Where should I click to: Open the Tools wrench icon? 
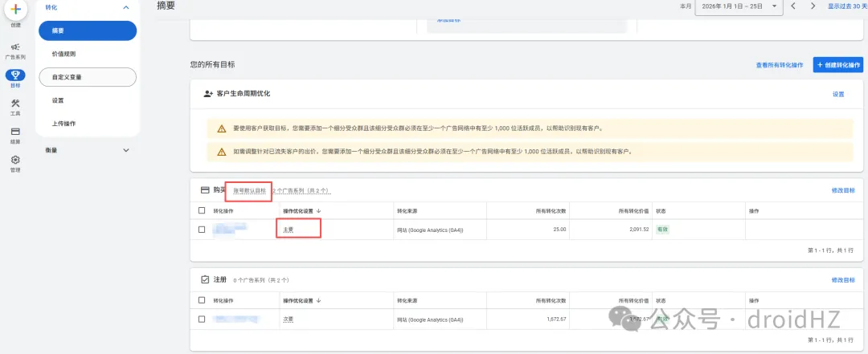(15, 104)
